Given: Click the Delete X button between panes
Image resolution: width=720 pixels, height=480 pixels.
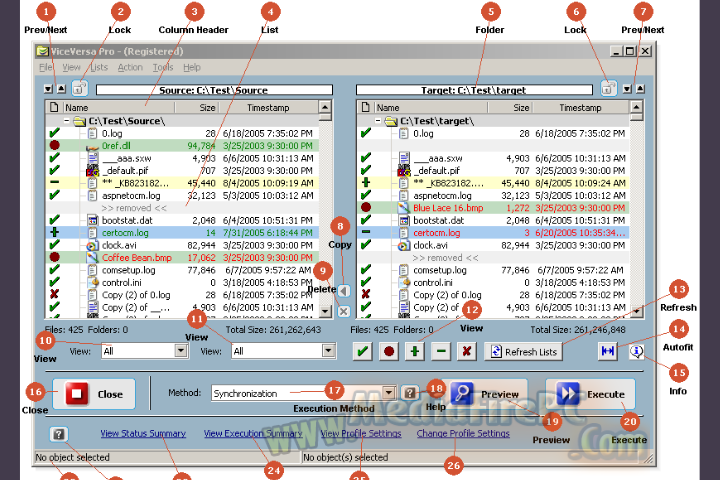Looking at the screenshot, I should [x=343, y=311].
